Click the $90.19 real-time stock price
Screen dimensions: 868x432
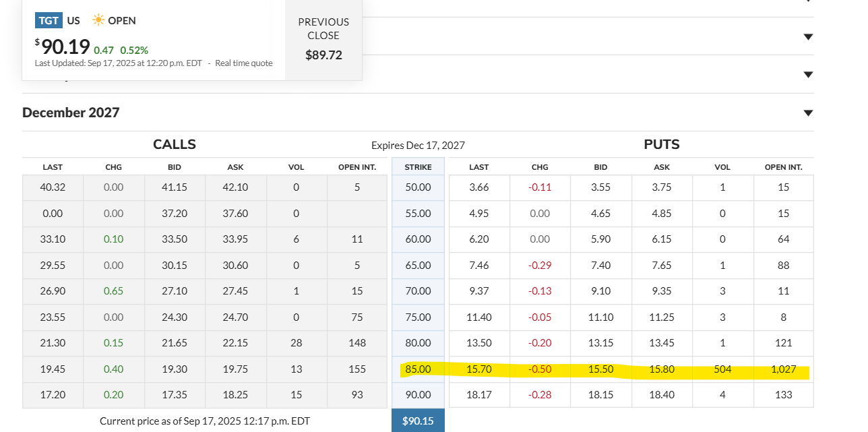pos(65,47)
